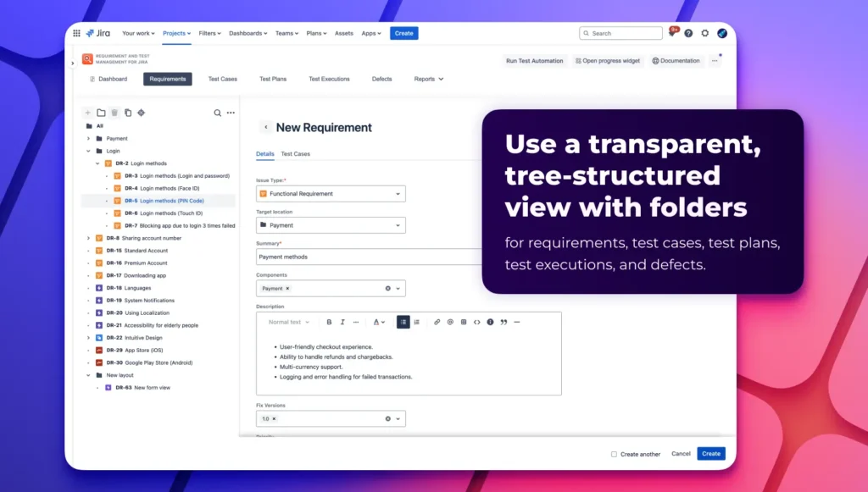Screen dimensions: 868x492
Task: Click the search icon above the tree
Action: (218, 113)
